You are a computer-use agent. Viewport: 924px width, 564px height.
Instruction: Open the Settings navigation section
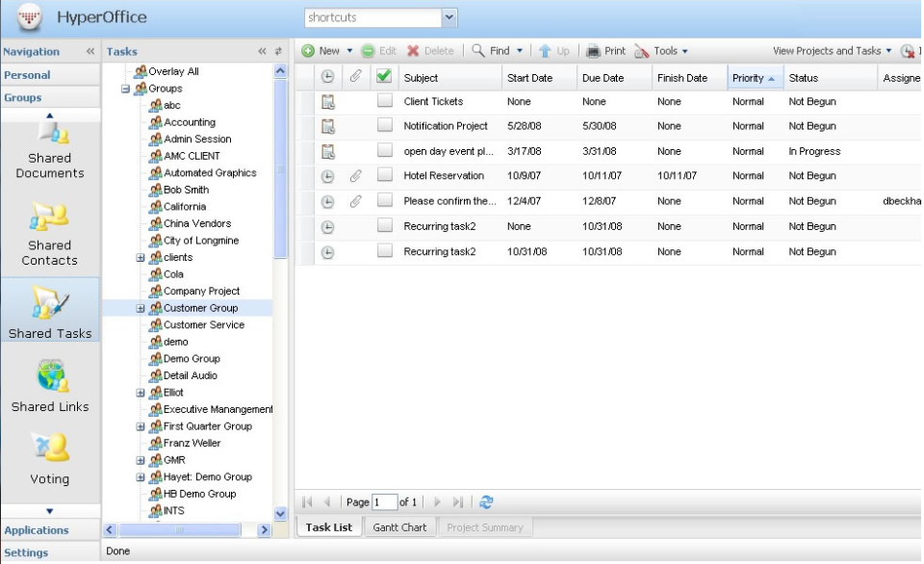(x=50, y=552)
